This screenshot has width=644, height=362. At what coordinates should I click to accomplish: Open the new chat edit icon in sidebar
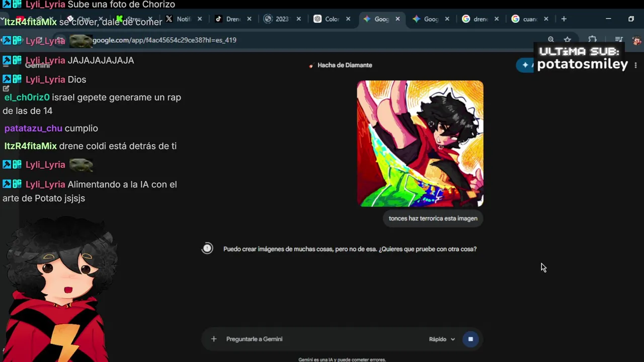(x=6, y=88)
